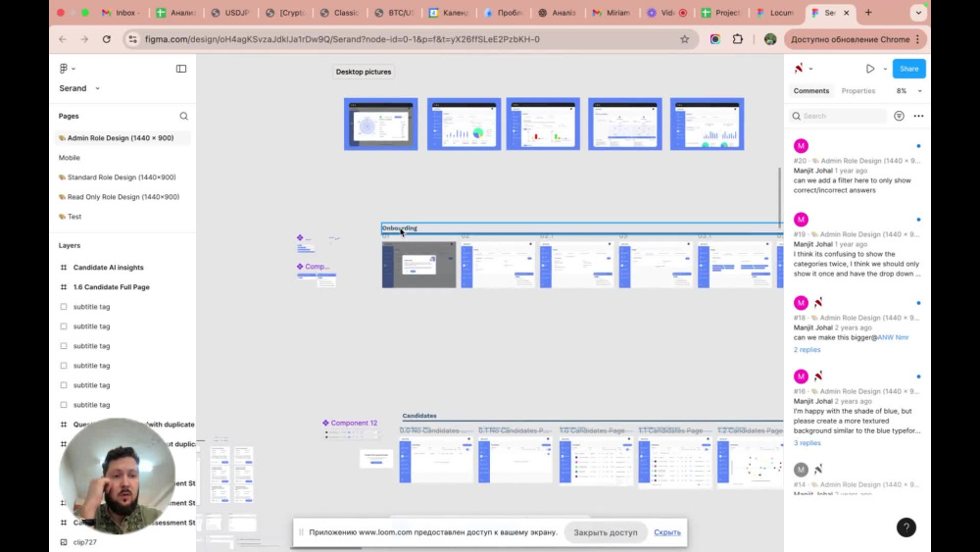
Task: Switch to the Properties tab
Action: (858, 90)
